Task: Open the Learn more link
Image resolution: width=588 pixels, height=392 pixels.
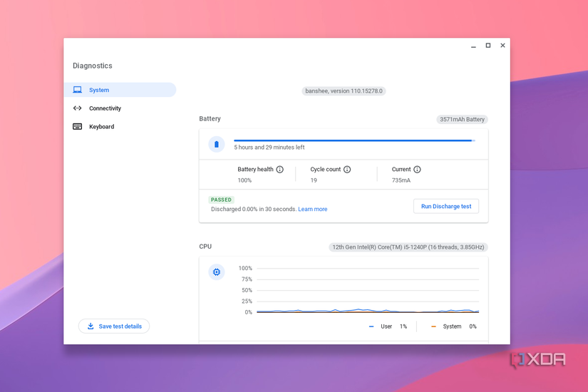Action: point(313,210)
